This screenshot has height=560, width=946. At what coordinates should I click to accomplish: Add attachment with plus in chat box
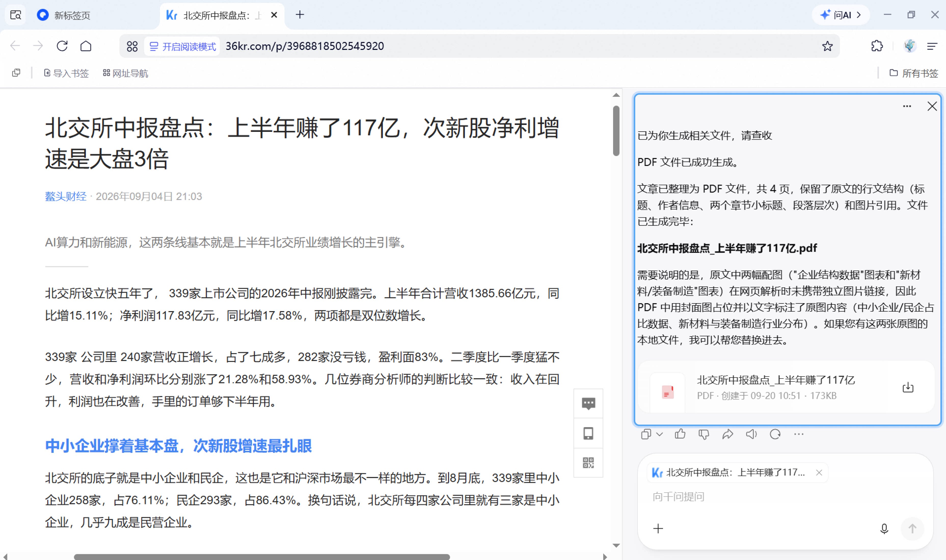658,529
